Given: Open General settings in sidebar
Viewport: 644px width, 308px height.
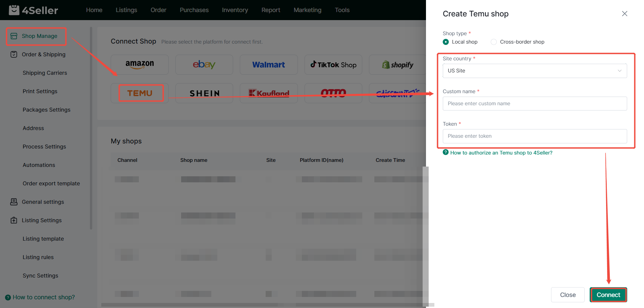Looking at the screenshot, I should pyautogui.click(x=43, y=202).
